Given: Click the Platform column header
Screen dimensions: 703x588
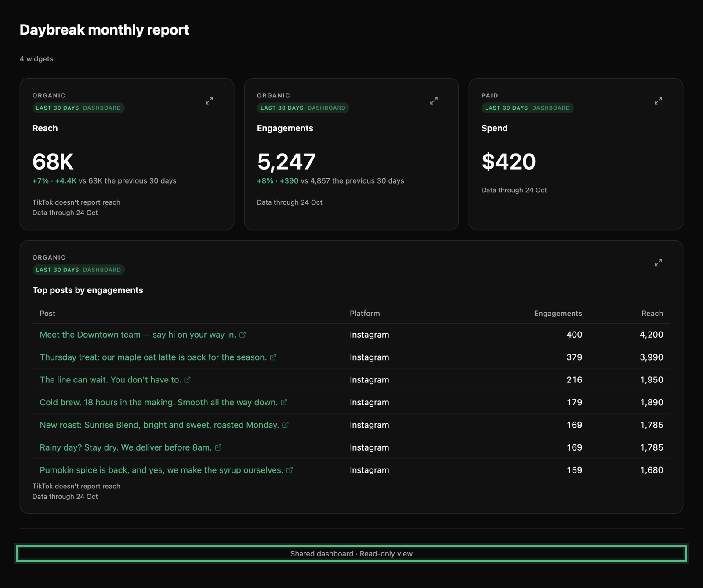Looking at the screenshot, I should 365,314.
